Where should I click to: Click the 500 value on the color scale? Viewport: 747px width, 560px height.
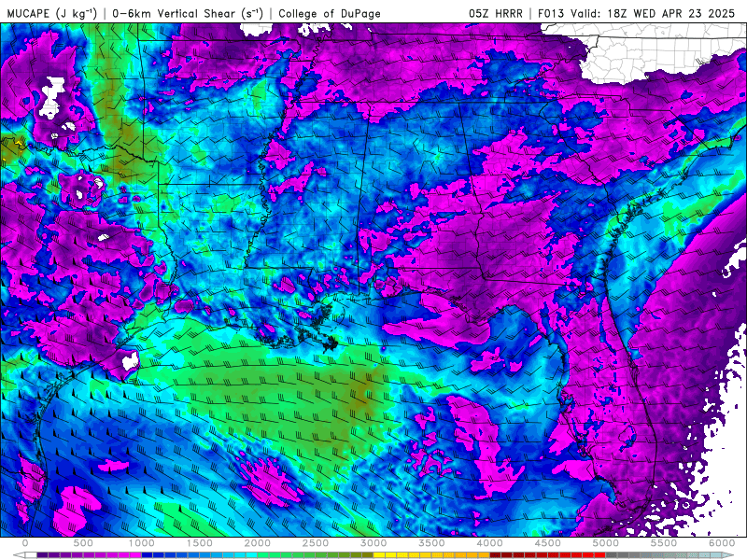(x=83, y=543)
